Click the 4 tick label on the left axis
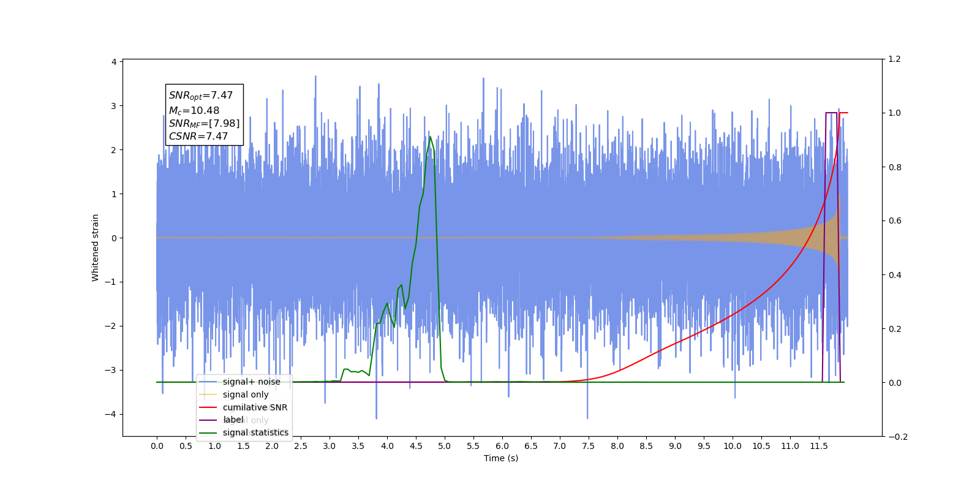Image resolution: width=980 pixels, height=490 pixels. pyautogui.click(x=114, y=62)
